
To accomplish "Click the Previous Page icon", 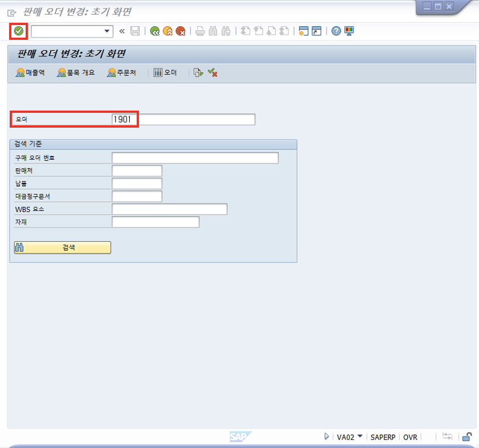I will tap(259, 31).
